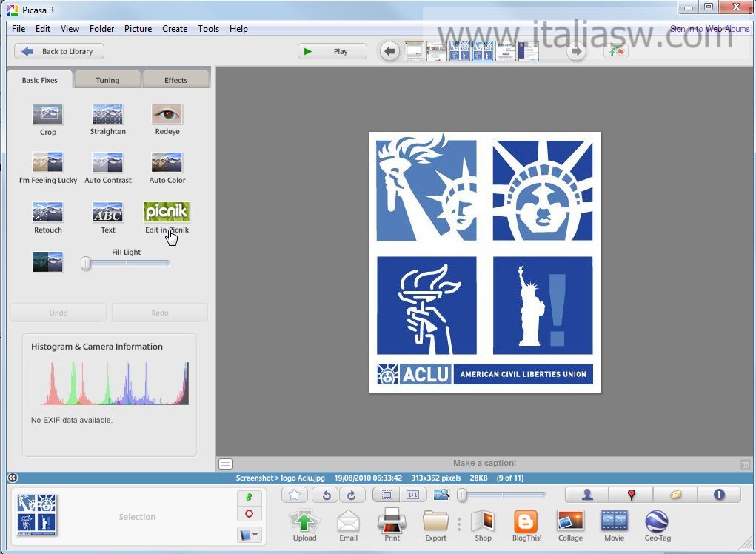Rotate the photo clockwise
The height and width of the screenshot is (554, 756).
tap(352, 495)
